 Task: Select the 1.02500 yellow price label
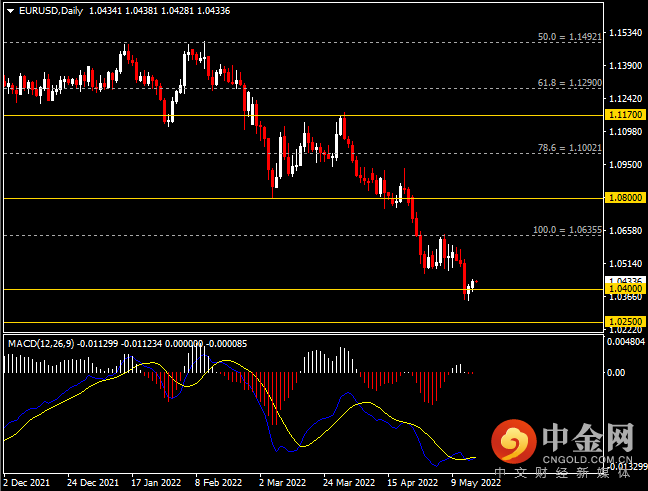coord(625,322)
